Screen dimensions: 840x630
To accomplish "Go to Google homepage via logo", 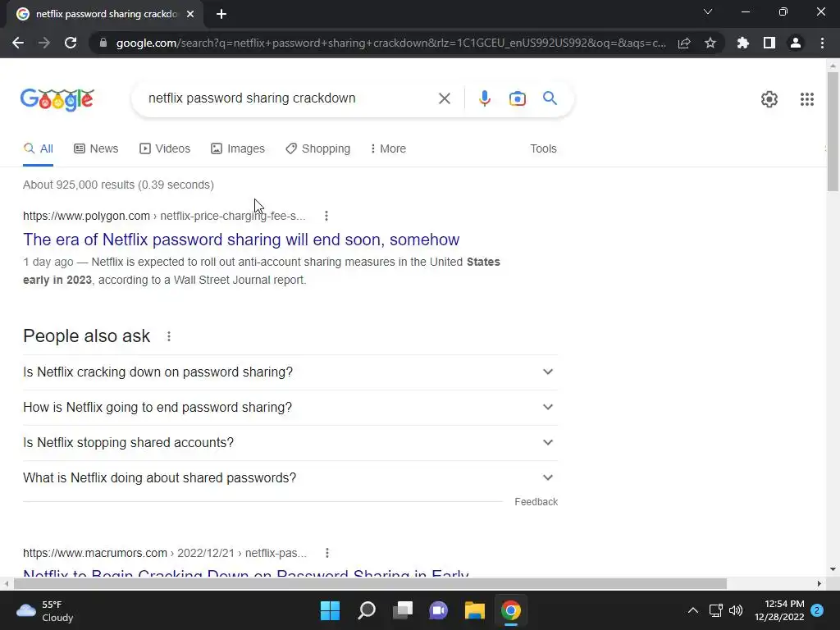I will coord(57,99).
